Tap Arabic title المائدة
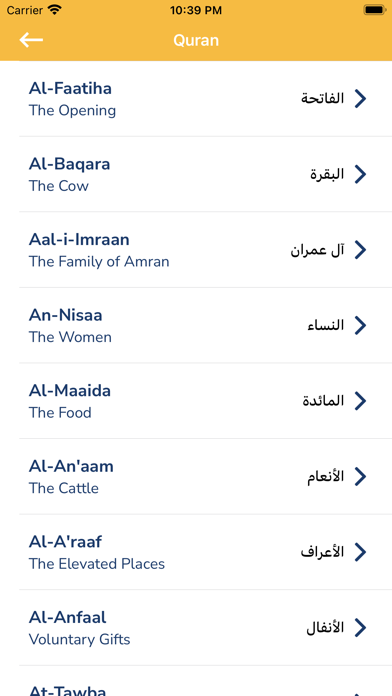This screenshot has height=696, width=392. click(x=323, y=401)
